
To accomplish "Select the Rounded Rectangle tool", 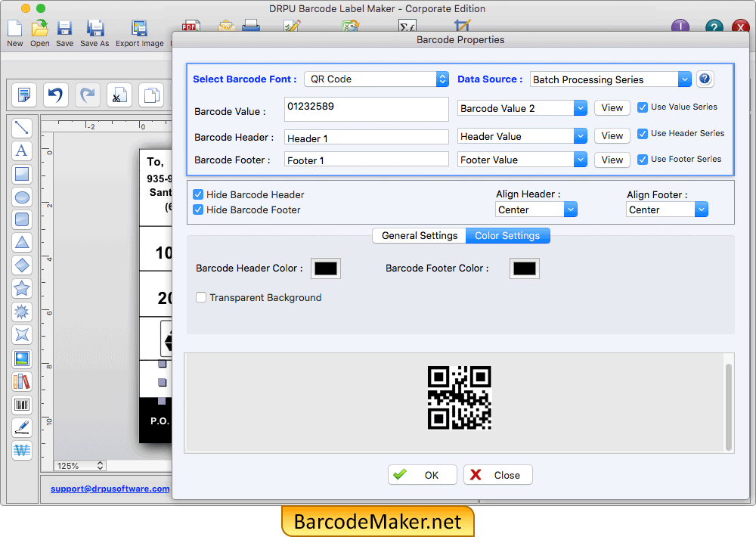I will click(x=22, y=219).
